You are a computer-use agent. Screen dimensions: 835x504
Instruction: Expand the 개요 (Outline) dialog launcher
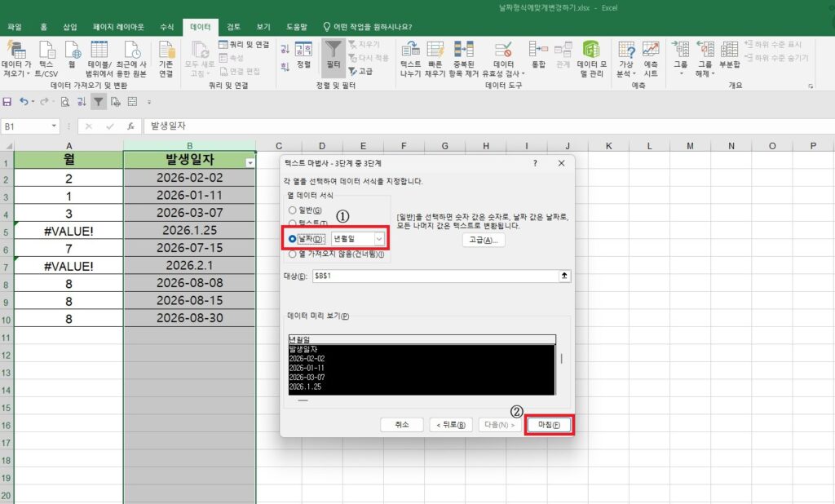click(x=811, y=86)
